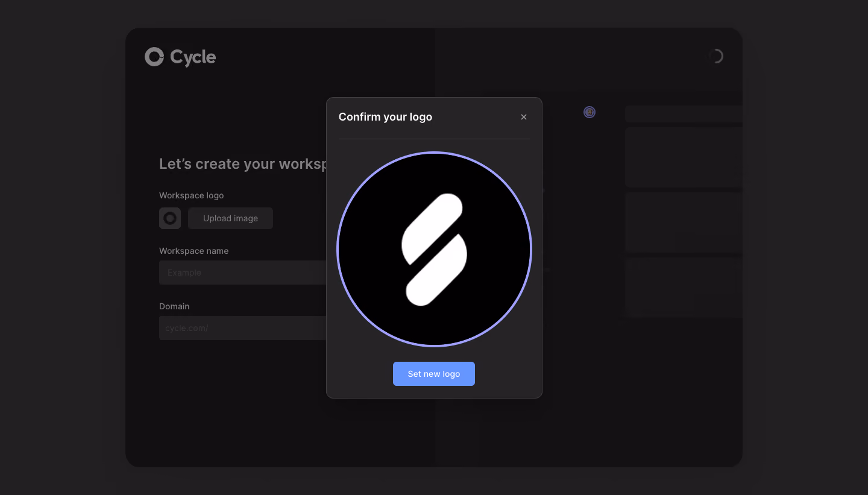
Task: Click the small purple-ringed avatar icon
Action: click(590, 112)
